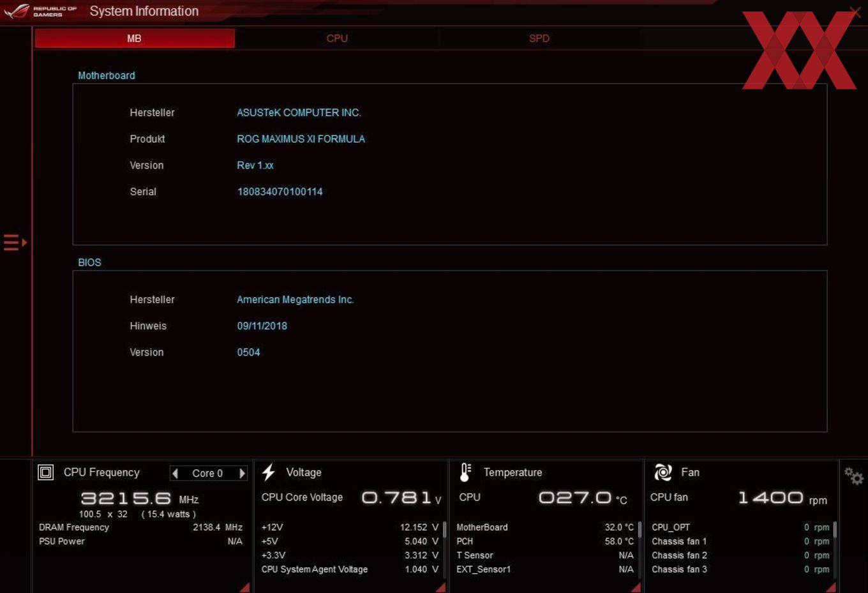The height and width of the screenshot is (593, 868).
Task: Click the Fan panel icon
Action: coord(663,472)
